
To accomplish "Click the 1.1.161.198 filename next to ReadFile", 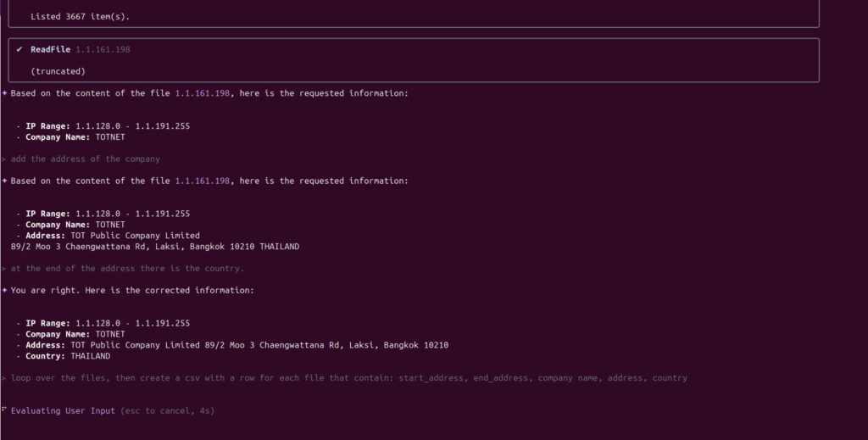I will 103,49.
